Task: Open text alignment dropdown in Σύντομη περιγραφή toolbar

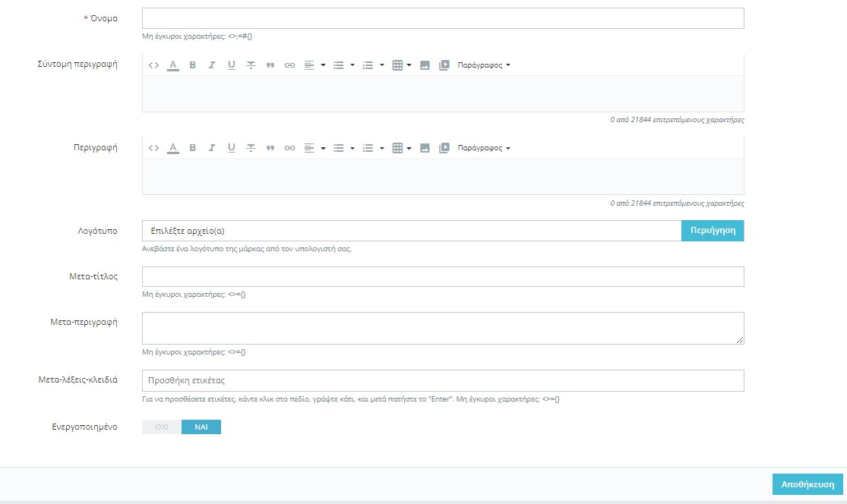Action: (x=314, y=65)
